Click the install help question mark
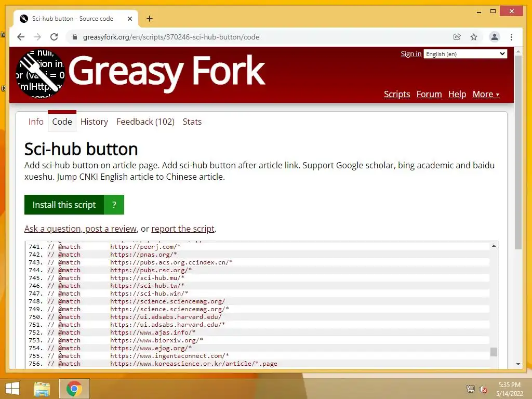Viewport: 532px width, 399px height. (x=114, y=205)
